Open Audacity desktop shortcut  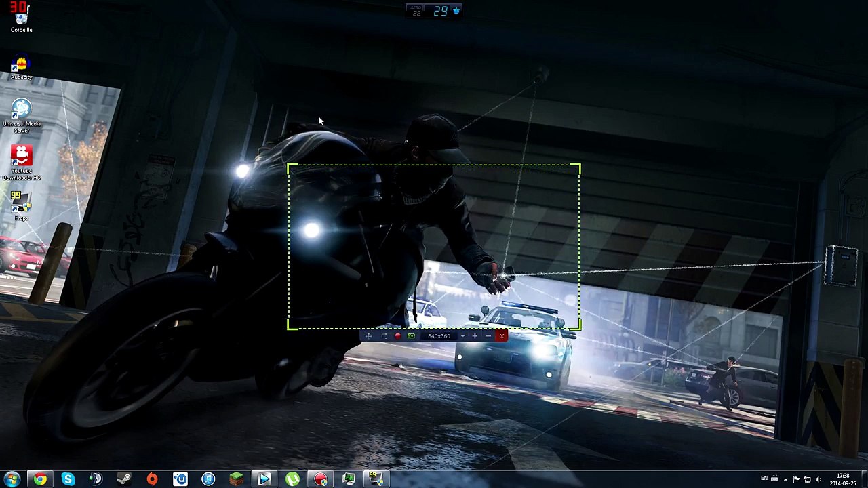pyautogui.click(x=21, y=68)
